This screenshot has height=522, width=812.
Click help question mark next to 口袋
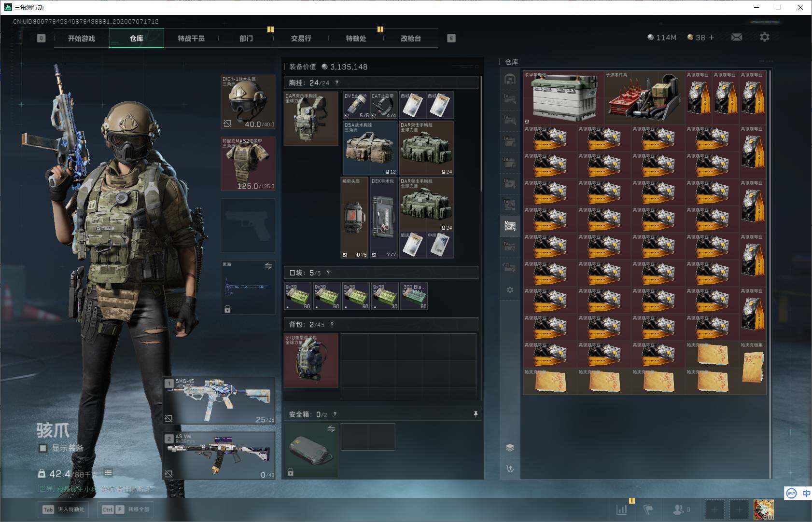pyautogui.click(x=328, y=273)
